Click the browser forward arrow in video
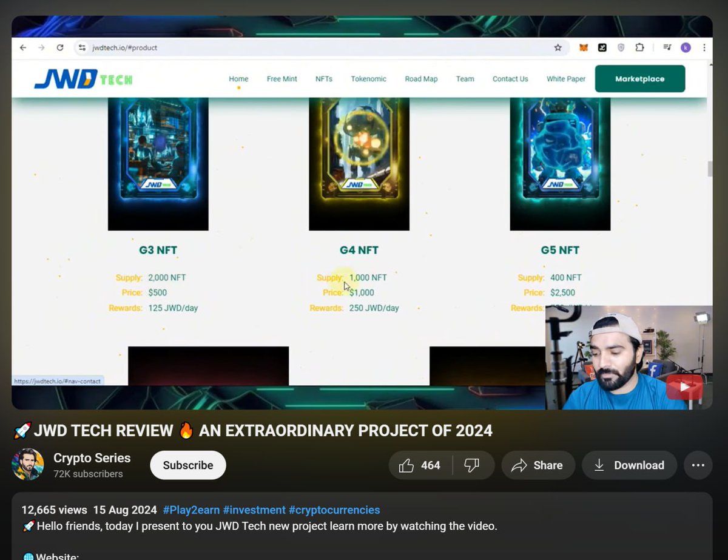Screen dimensions: 728x560 tap(41, 47)
